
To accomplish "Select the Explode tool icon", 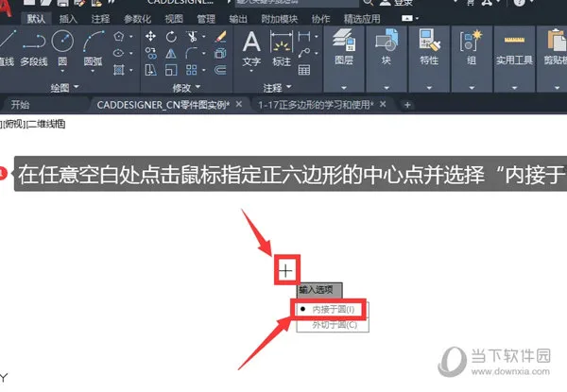I will click(220, 54).
